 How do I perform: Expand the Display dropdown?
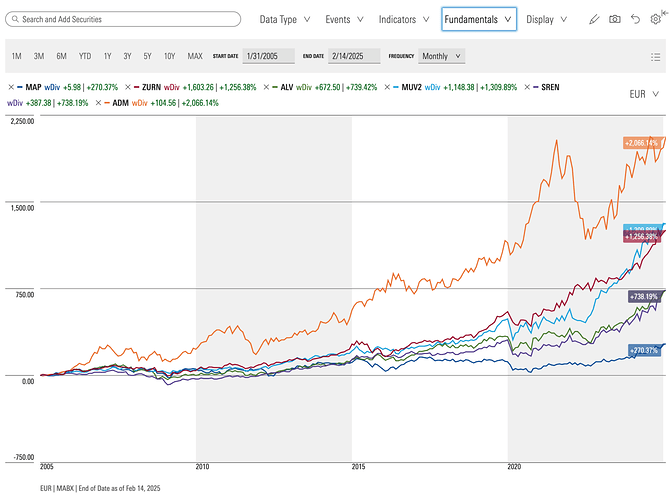(x=546, y=20)
